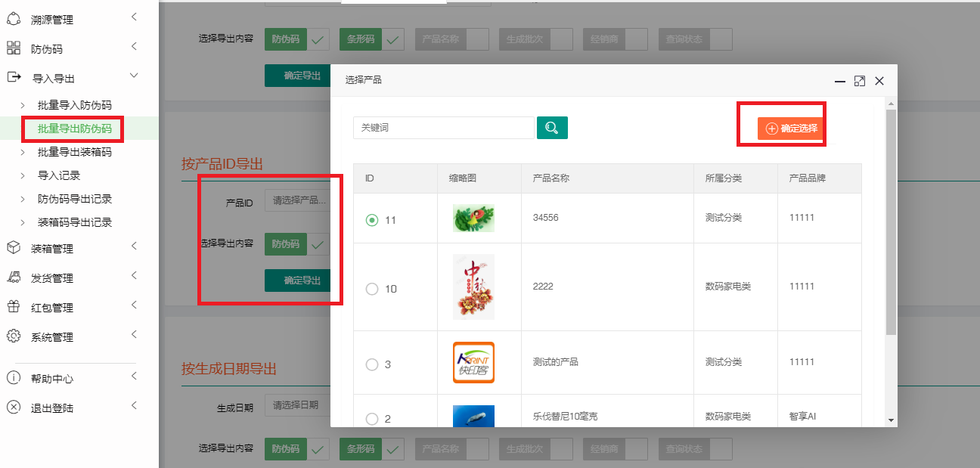Expand the 退出登陆 menu arrow
Screen dimensions: 980x468
[x=134, y=406]
